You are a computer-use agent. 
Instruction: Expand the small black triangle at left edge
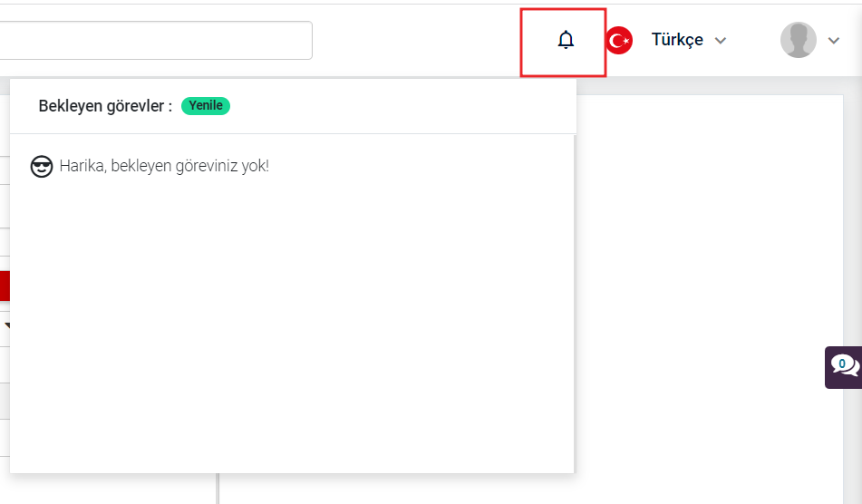click(x=6, y=325)
